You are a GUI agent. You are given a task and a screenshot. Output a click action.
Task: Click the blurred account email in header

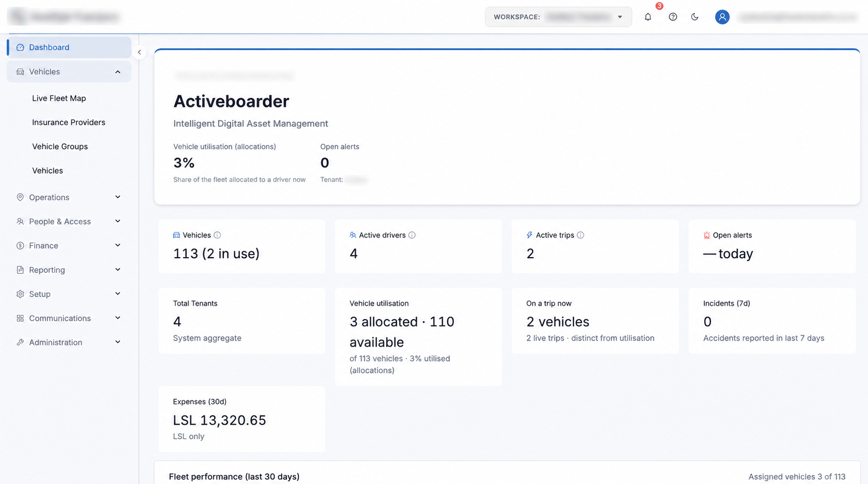798,17
